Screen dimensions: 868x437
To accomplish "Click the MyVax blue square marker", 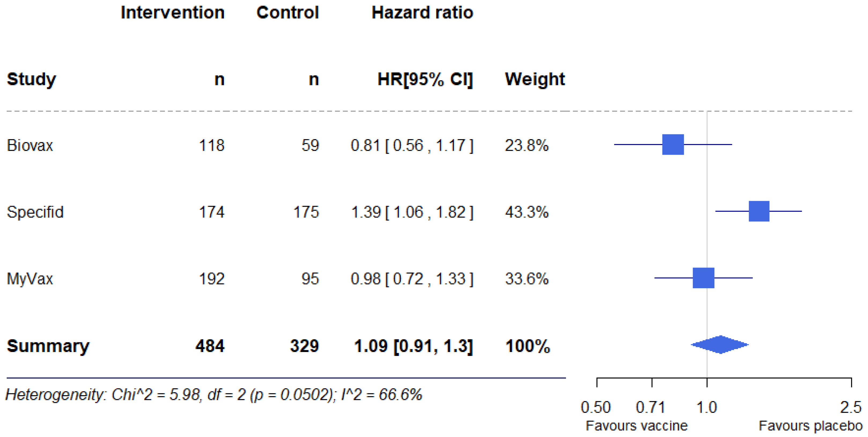I will click(x=703, y=278).
